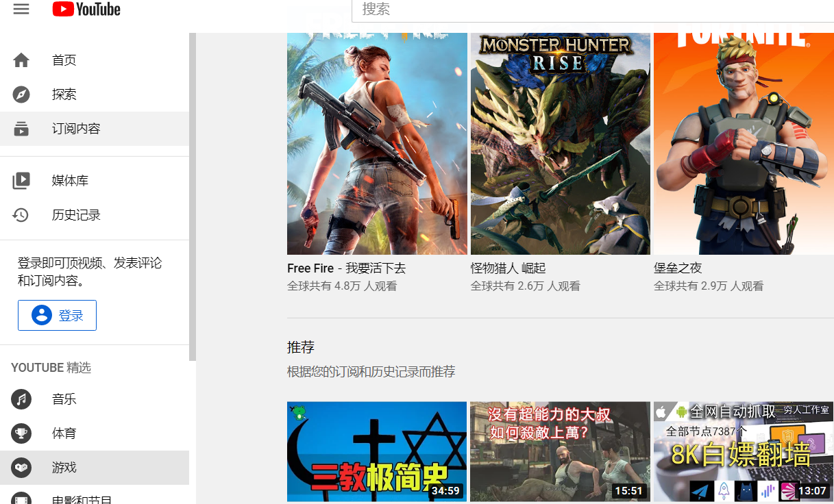Select the 游戏 category
This screenshot has height=504, width=834.
click(95, 468)
